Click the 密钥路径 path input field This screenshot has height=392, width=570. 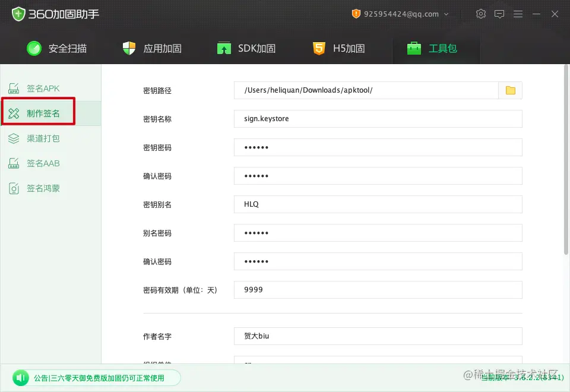click(x=366, y=90)
